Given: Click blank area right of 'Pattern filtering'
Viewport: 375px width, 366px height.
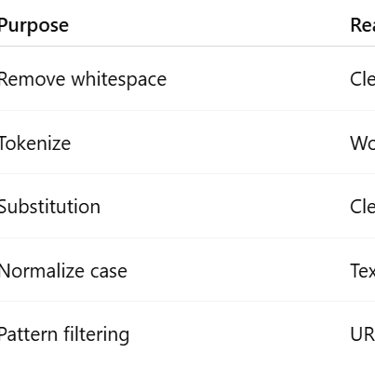Looking at the screenshot, I should 239,334.
